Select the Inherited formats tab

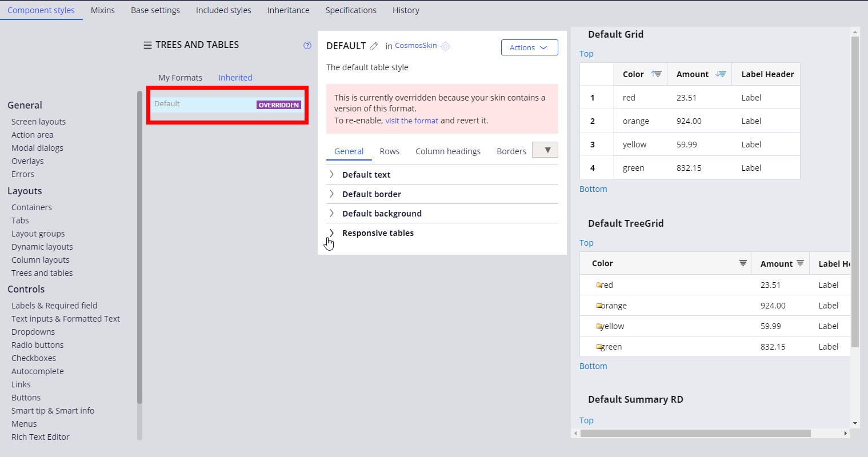[235, 78]
